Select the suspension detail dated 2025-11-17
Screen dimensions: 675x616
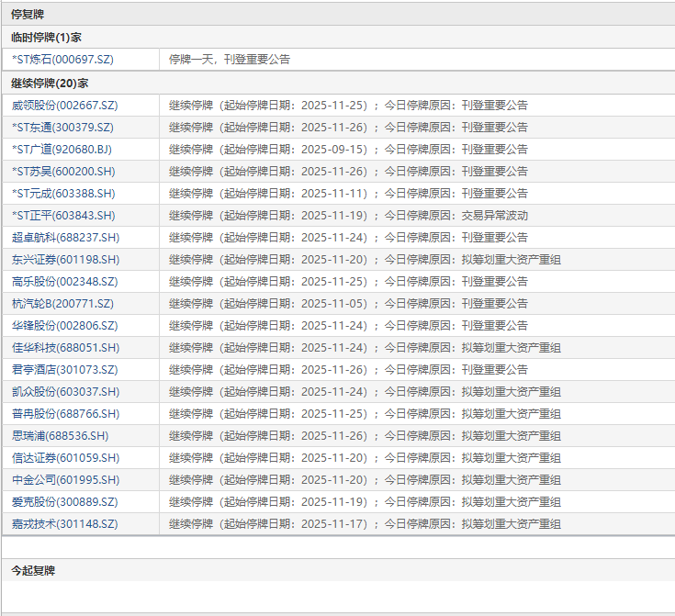click(x=365, y=524)
